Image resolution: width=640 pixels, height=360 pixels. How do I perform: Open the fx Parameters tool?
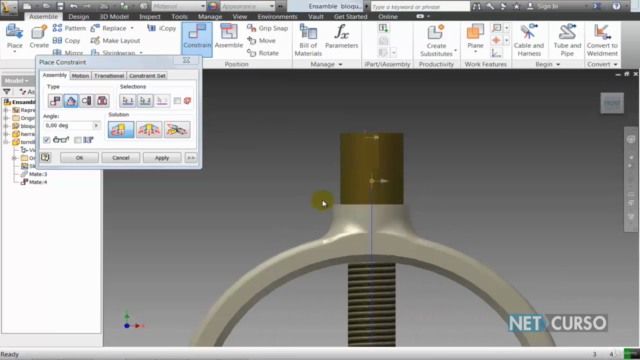click(342, 37)
